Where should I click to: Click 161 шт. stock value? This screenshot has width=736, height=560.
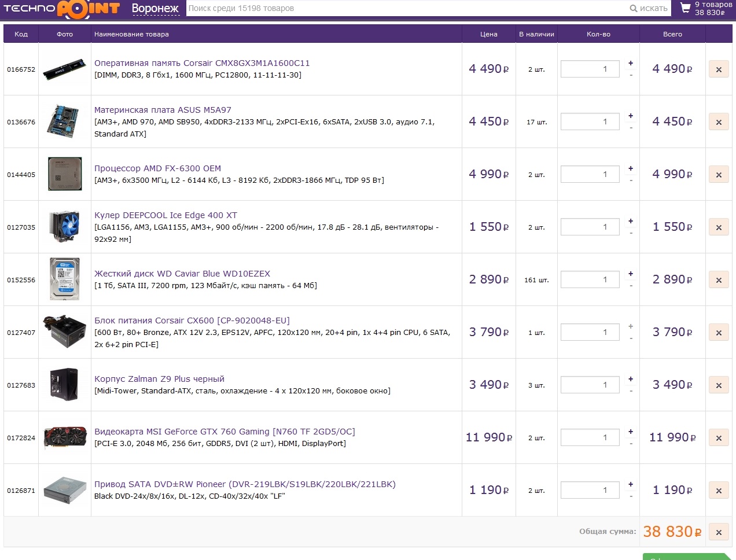[x=536, y=280]
